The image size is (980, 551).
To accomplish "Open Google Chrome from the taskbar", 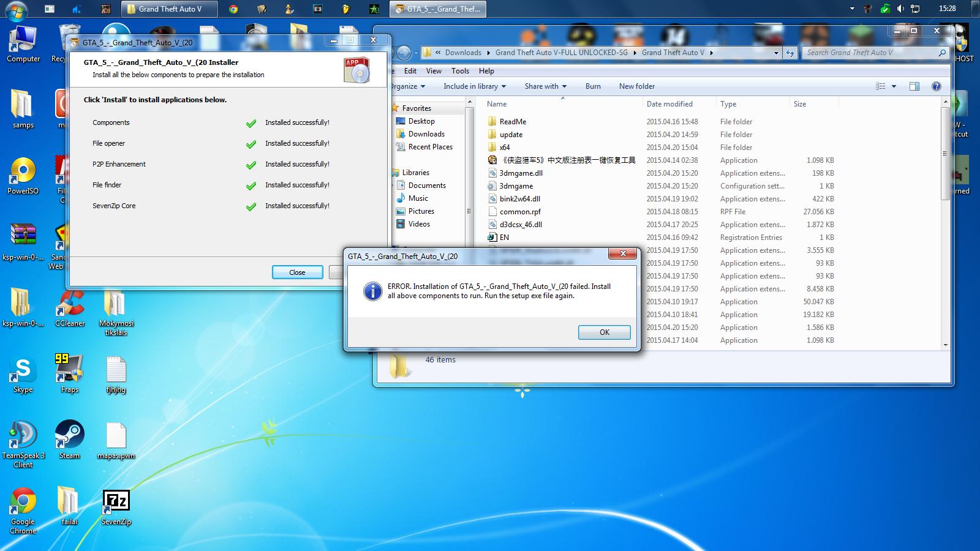I will click(x=233, y=9).
